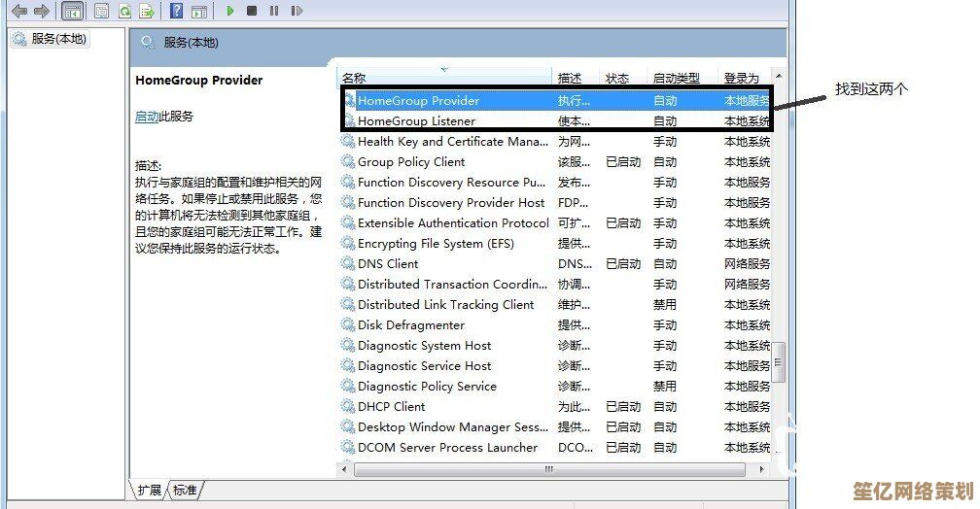
Task: Click the Export List toolbar icon
Action: click(x=147, y=11)
